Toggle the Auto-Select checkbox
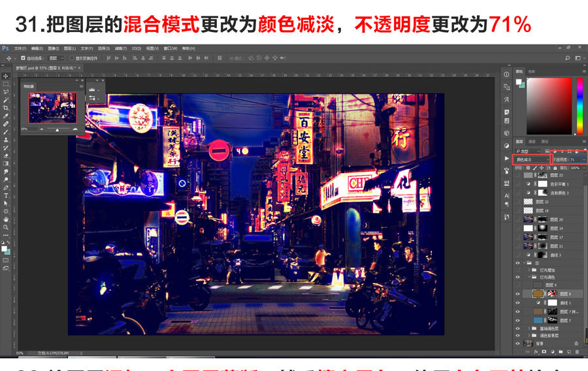The width and height of the screenshot is (588, 371). coord(24,58)
